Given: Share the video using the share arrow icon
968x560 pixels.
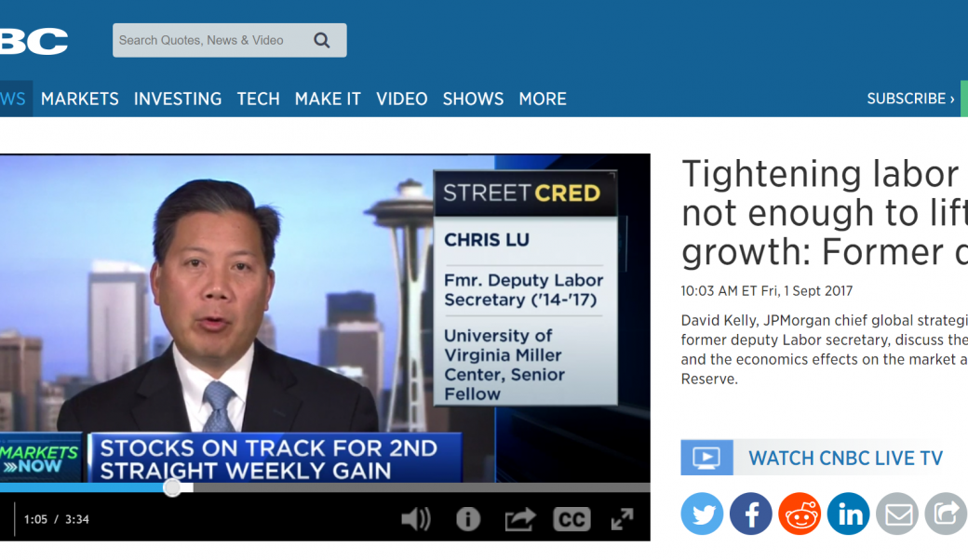Looking at the screenshot, I should (x=519, y=520).
